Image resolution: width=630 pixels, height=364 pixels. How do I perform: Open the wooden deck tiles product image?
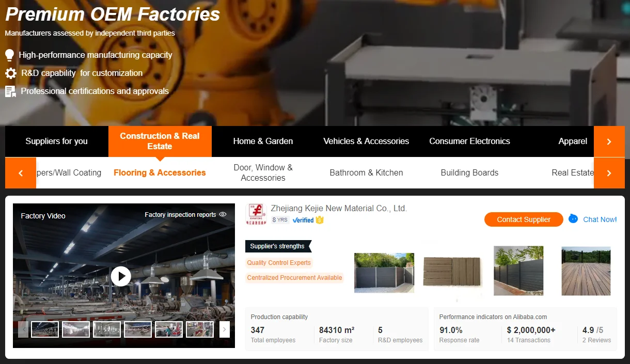pos(452,271)
